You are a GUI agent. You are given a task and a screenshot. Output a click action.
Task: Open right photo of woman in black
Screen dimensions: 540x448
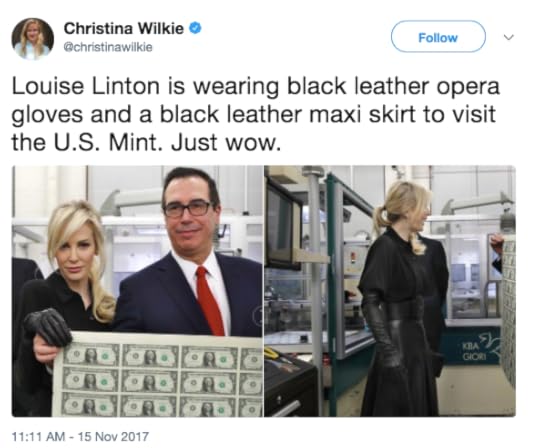tap(390, 291)
